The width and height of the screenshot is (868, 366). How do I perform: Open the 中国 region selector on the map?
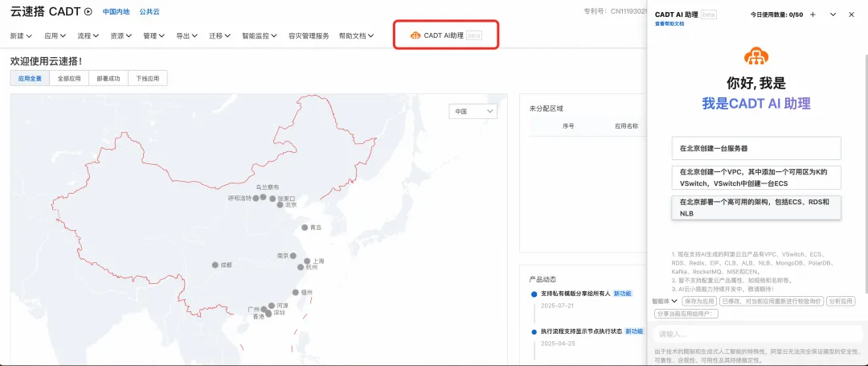473,111
